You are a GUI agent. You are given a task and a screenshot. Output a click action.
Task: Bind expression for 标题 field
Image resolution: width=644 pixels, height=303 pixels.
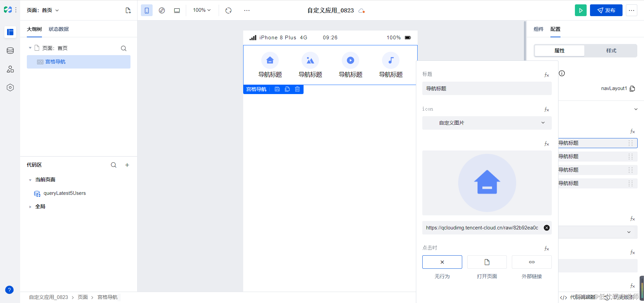pyautogui.click(x=547, y=75)
